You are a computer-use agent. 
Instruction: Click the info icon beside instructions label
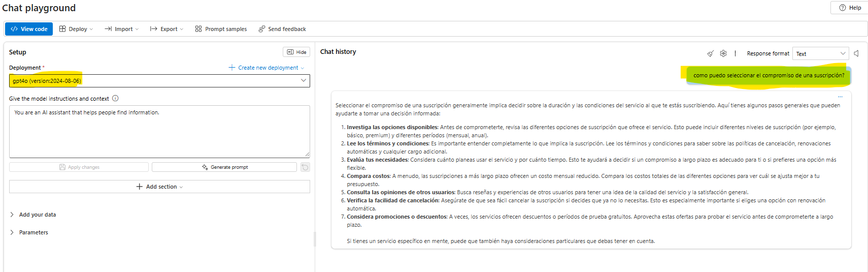point(115,99)
